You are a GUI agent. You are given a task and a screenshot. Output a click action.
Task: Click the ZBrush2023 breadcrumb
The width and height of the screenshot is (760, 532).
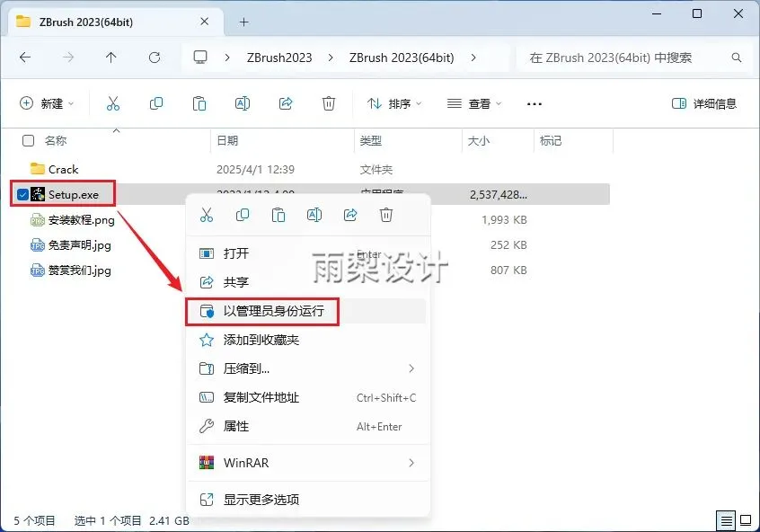[279, 58]
